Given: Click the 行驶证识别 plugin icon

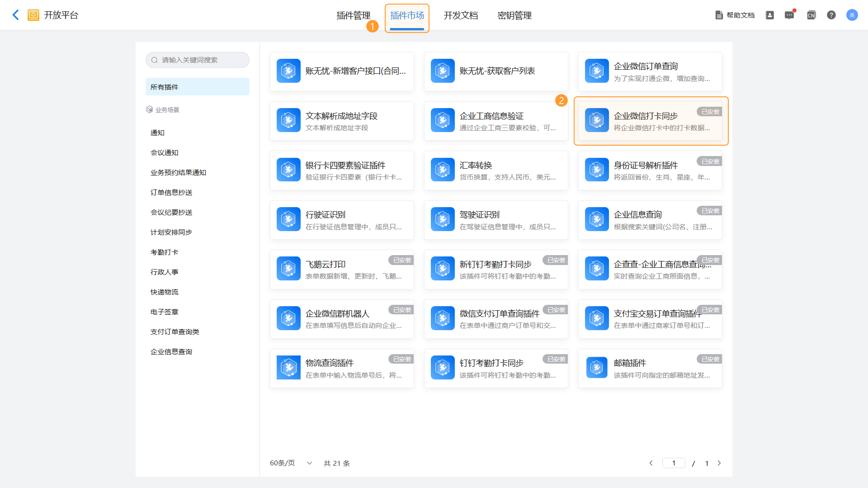Looking at the screenshot, I should point(288,219).
